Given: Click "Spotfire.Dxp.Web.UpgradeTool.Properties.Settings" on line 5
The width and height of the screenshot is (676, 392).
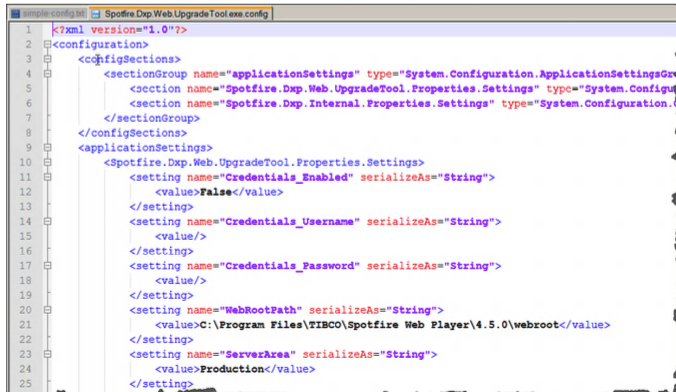Looking at the screenshot, I should [x=379, y=89].
